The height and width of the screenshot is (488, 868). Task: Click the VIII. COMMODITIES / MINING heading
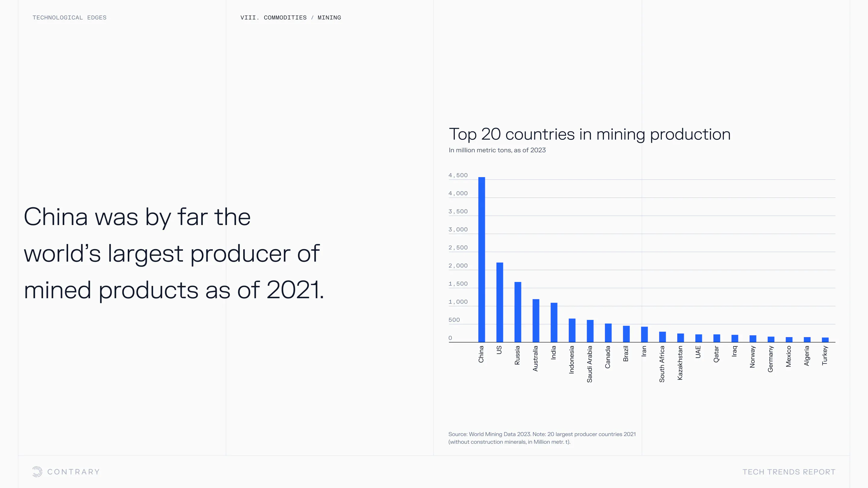click(x=291, y=17)
